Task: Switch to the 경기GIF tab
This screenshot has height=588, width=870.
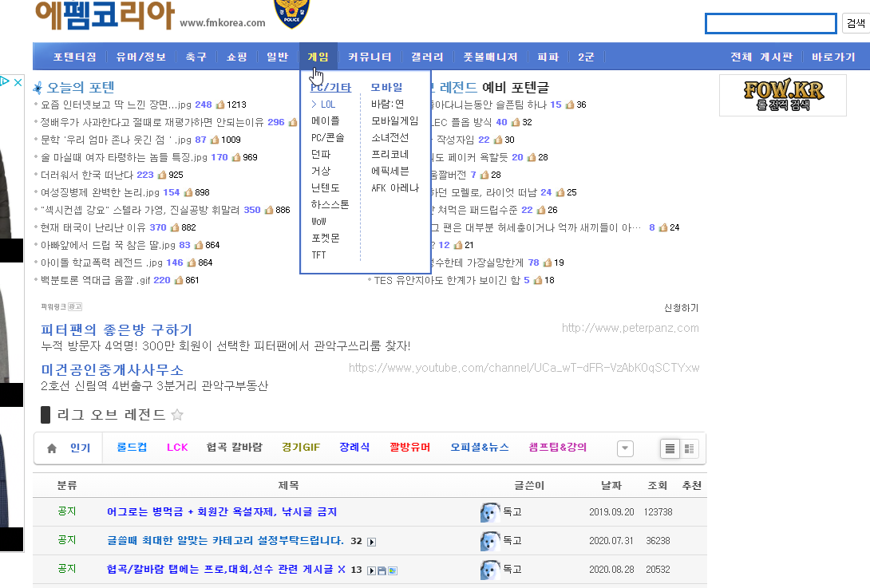Action: click(x=301, y=447)
